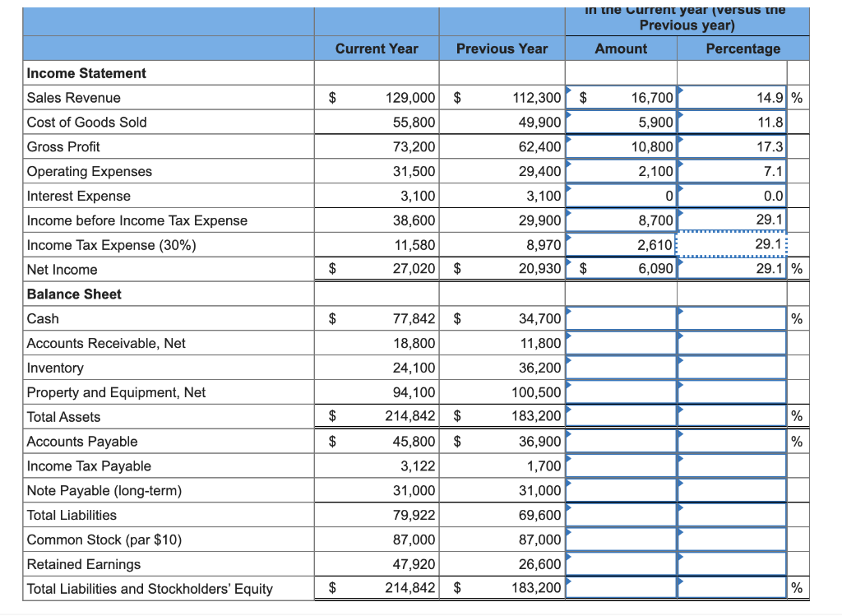Screen dimensions: 842x616
Task: Select the Amount cell for Accounts Payable
Action: tap(621, 442)
